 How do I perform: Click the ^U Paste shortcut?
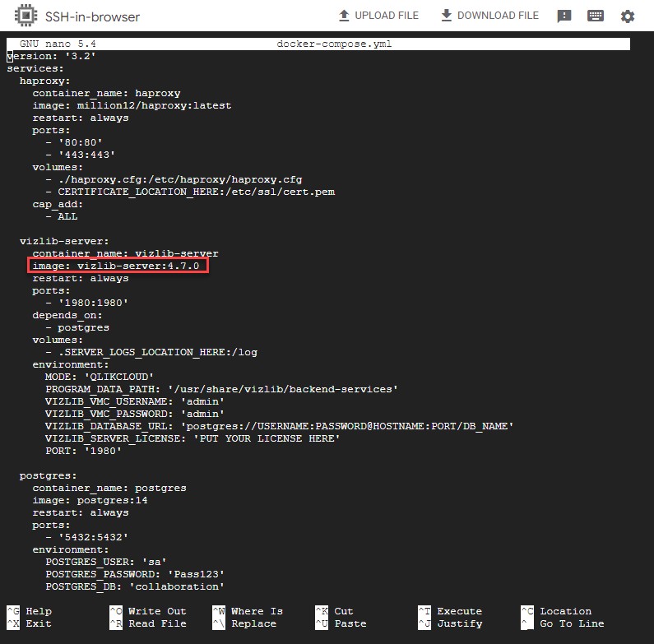341,624
